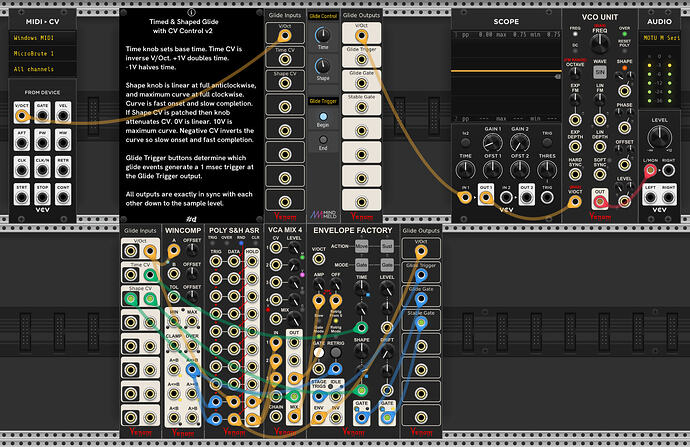
Task: Open the MOTU M Seri audio device selector
Action: tap(659, 38)
